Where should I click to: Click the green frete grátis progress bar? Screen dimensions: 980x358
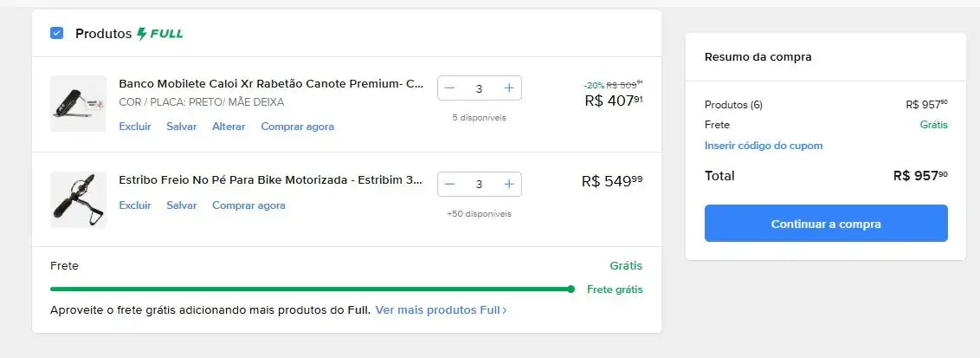coord(310,289)
